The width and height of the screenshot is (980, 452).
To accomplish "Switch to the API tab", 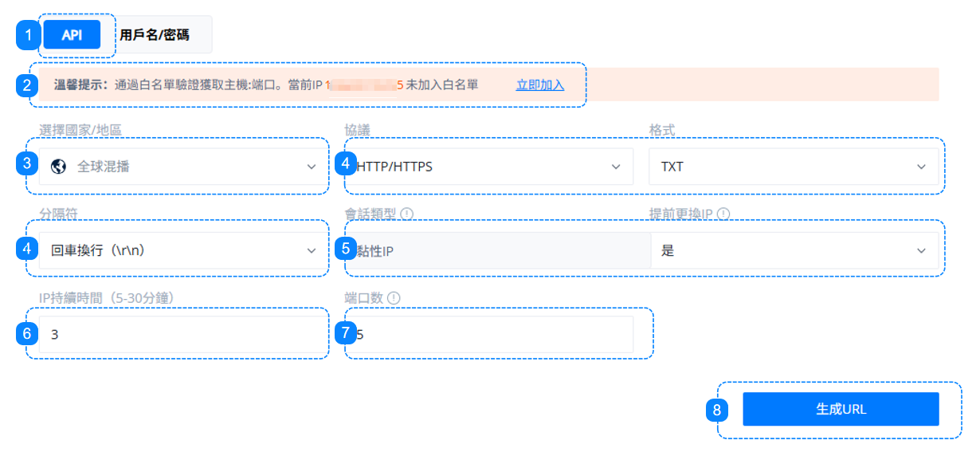I will pyautogui.click(x=72, y=35).
